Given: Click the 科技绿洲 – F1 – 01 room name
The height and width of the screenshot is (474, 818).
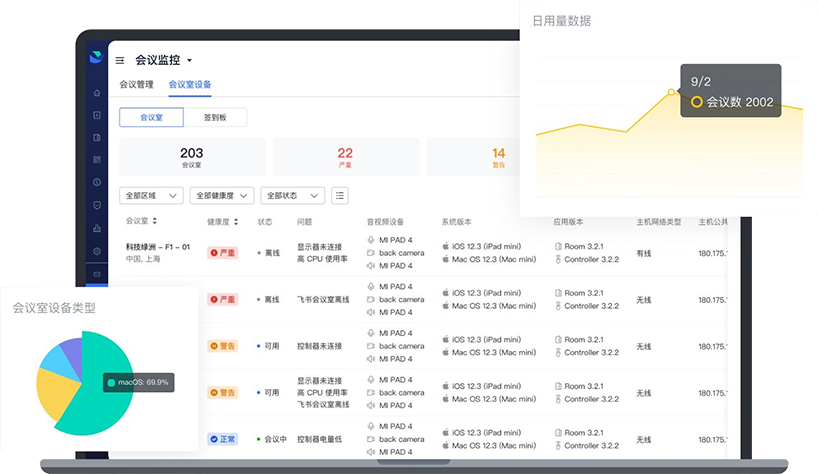Looking at the screenshot, I should point(157,246).
